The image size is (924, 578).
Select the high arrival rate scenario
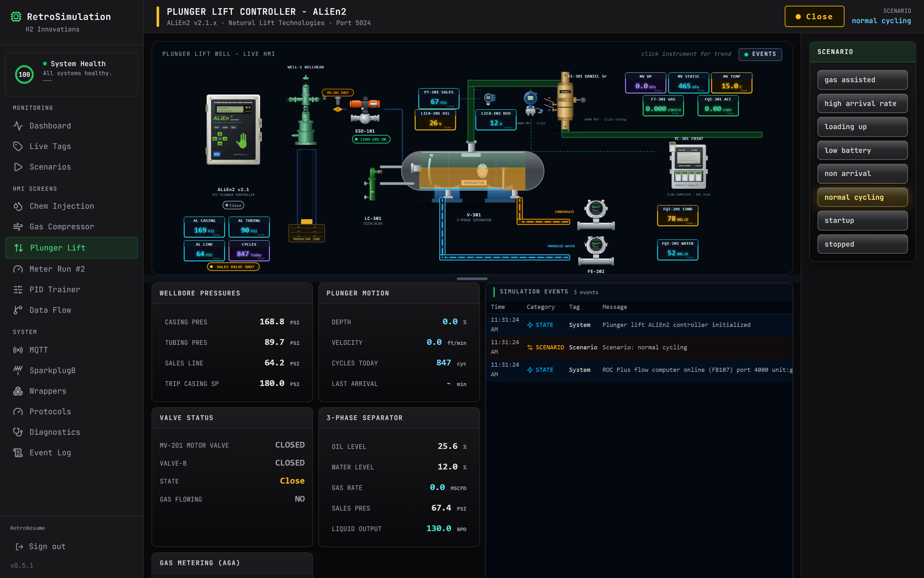tap(862, 104)
